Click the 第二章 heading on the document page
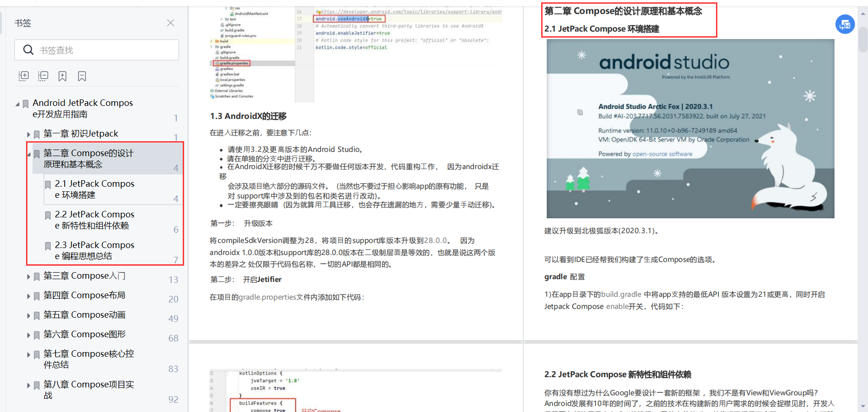Screen dimensions: 868x412 [x=623, y=11]
